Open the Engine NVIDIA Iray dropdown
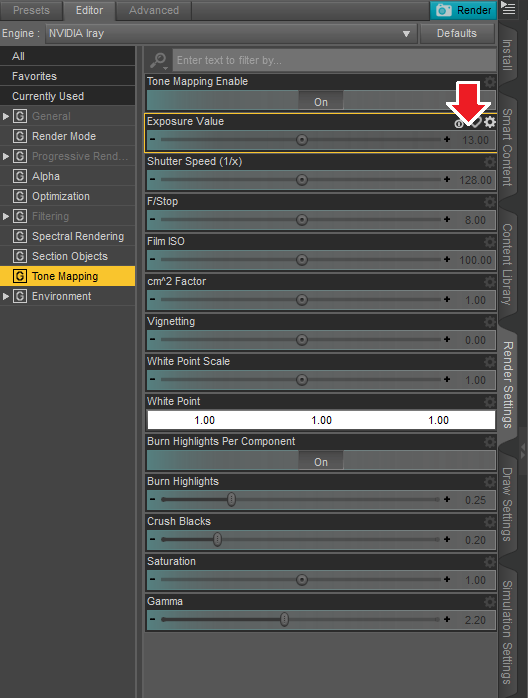Screen dimensions: 528x698 [231, 33]
